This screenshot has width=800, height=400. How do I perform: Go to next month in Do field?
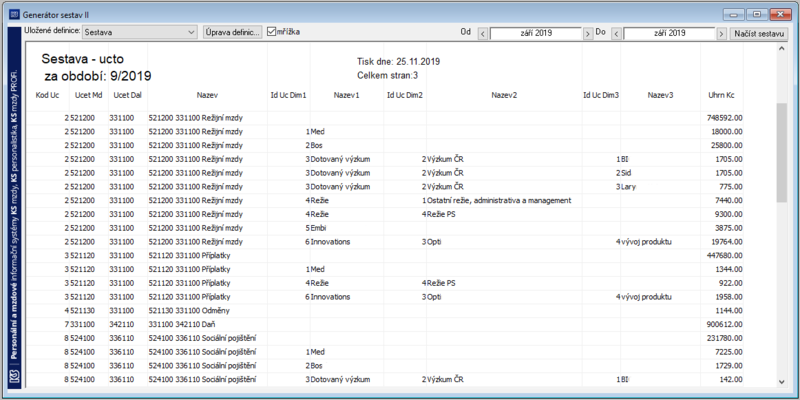coord(721,33)
